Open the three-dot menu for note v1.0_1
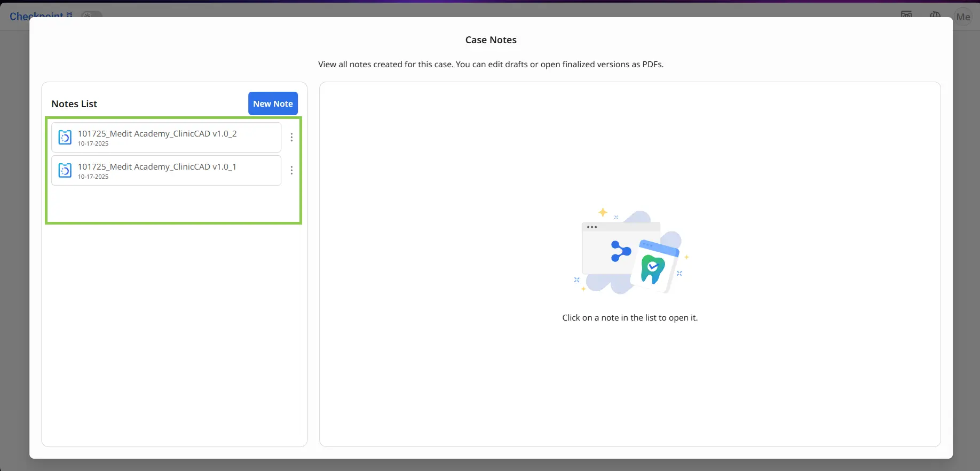 click(291, 171)
